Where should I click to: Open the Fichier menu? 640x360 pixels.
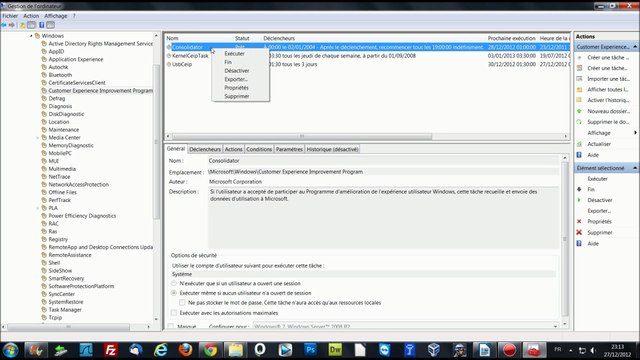(x=10, y=16)
